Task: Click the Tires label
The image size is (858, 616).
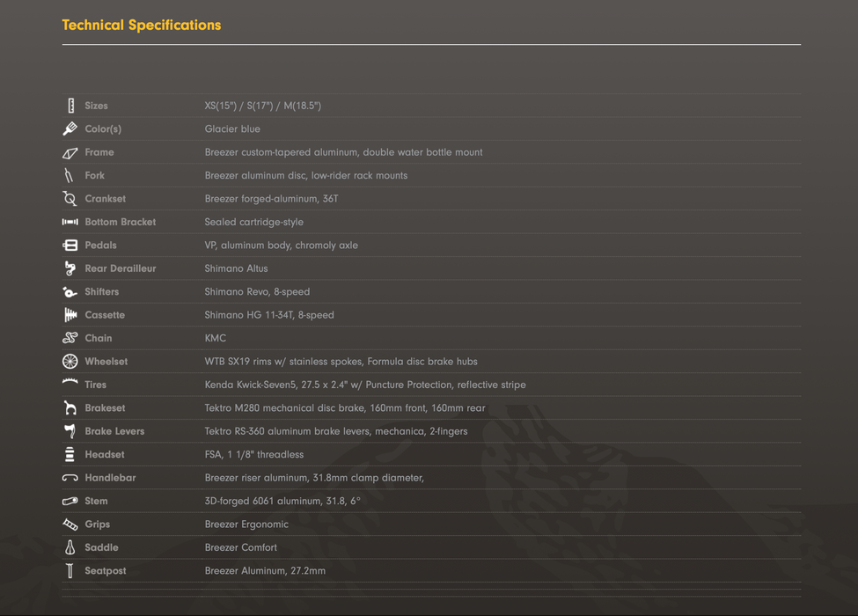Action: (x=96, y=385)
